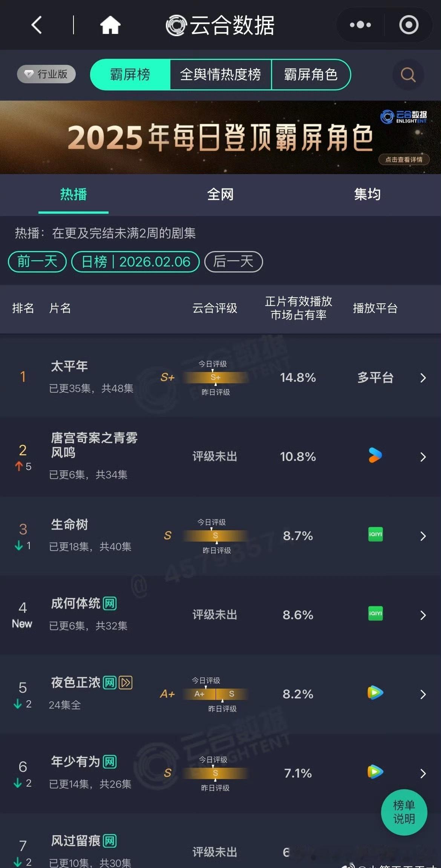Switch to the 全网 tab
The image size is (441, 868).
220,194
